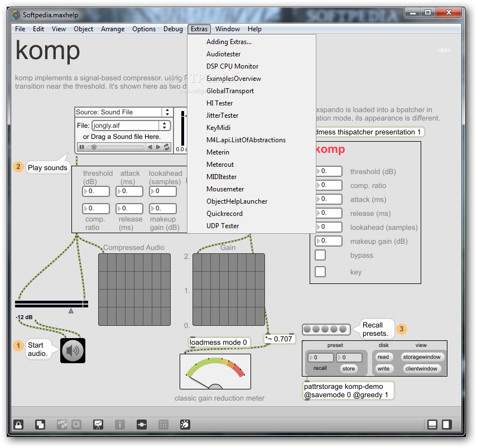Click the pattrstorage komp-demo object
The height and width of the screenshot is (448, 477).
(349, 391)
